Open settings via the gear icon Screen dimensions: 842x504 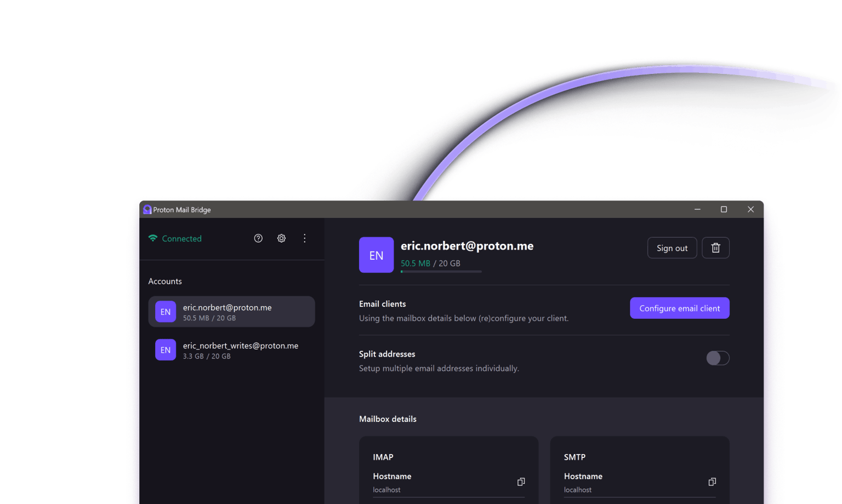(281, 238)
